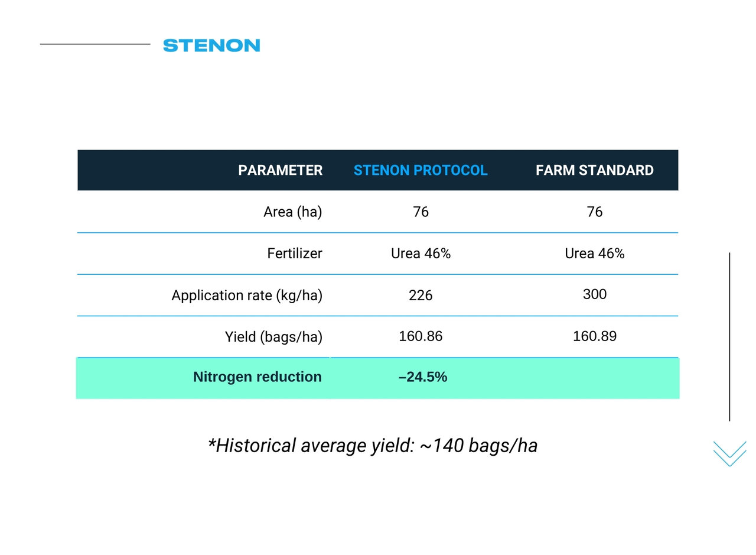Click the Nitrogen reduction label
Viewport: 756px width, 555px height.
tap(258, 377)
